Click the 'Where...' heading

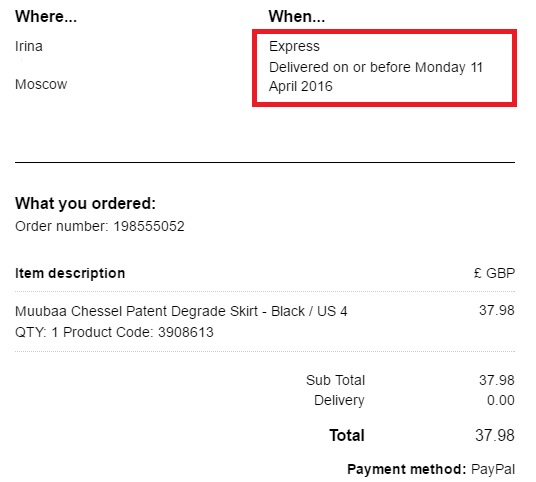[x=46, y=16]
